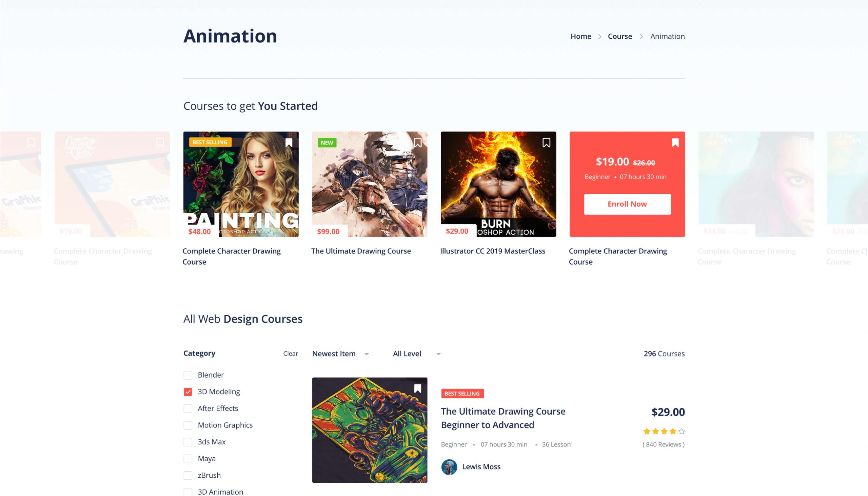Open the Painting course thumbnail

tap(241, 184)
